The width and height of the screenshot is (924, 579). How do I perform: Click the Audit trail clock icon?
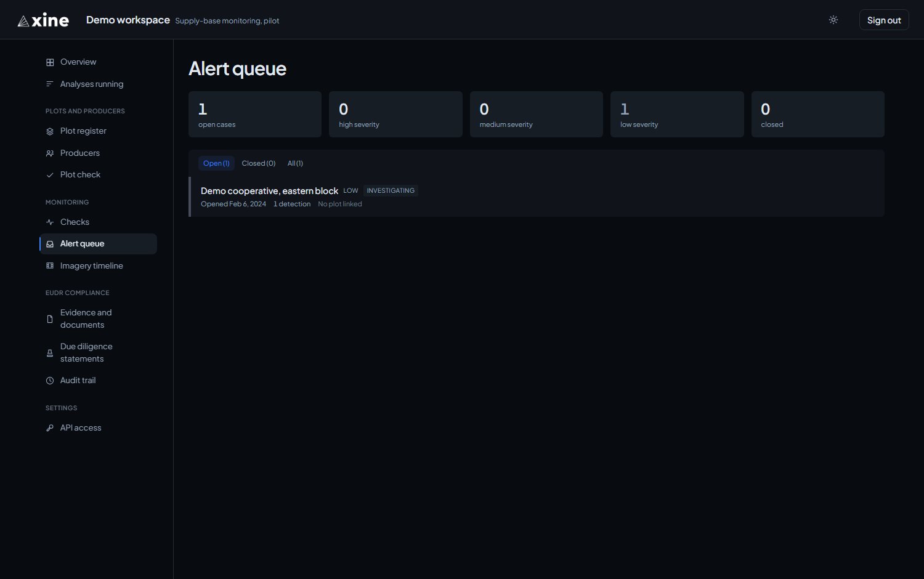pos(50,381)
